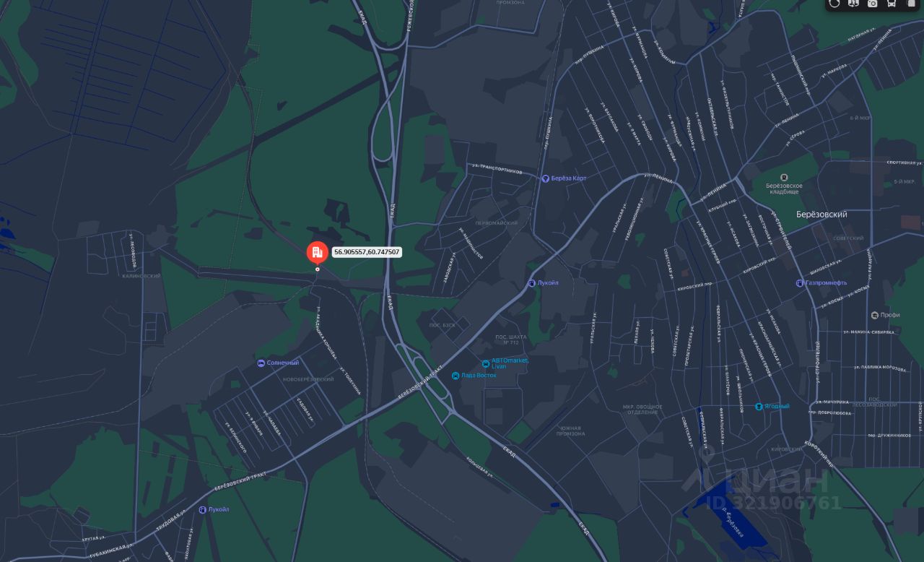
Task: Open the Берёза Карт marker
Action: click(x=565, y=178)
